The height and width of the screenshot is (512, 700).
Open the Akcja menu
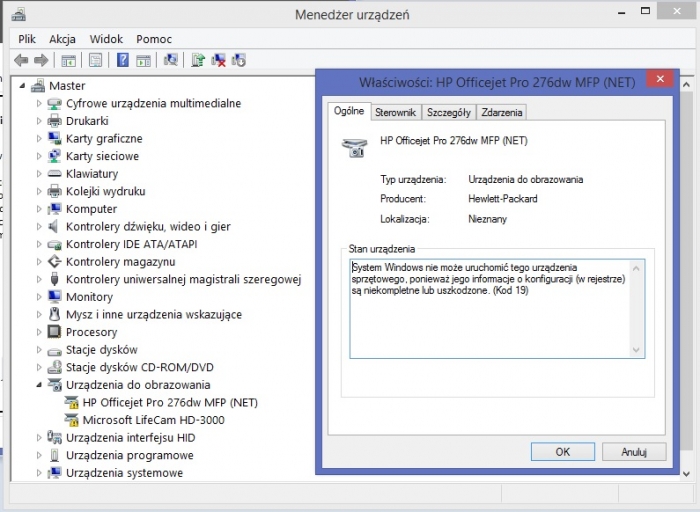pyautogui.click(x=62, y=39)
